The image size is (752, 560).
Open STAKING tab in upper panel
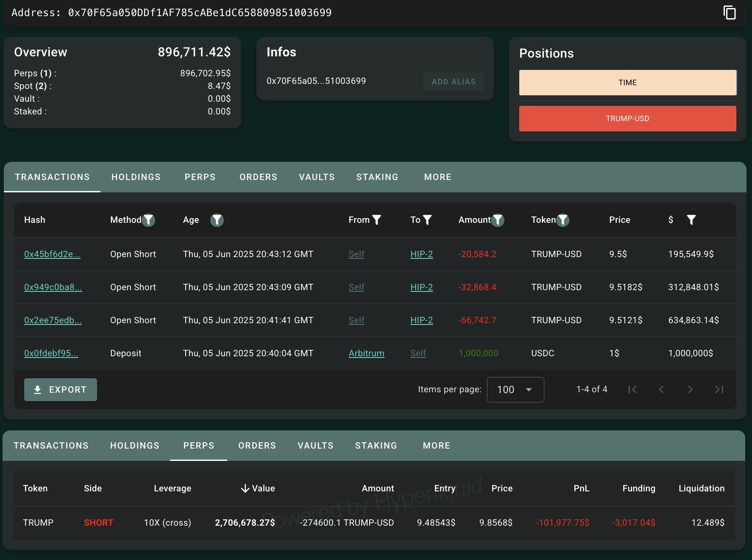[x=377, y=177]
